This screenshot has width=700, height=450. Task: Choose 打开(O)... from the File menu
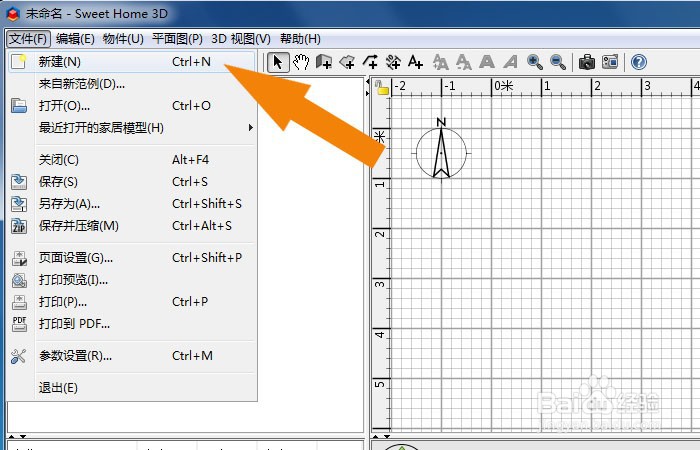tap(132, 106)
